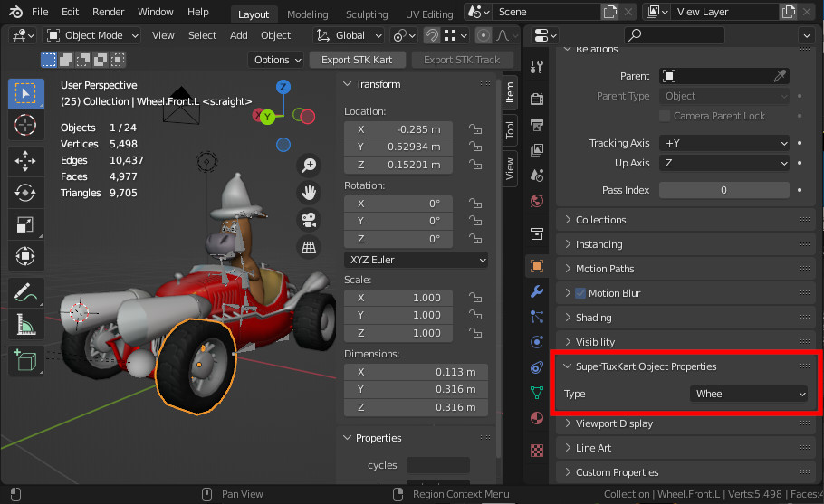Open the File menu

click(x=40, y=12)
